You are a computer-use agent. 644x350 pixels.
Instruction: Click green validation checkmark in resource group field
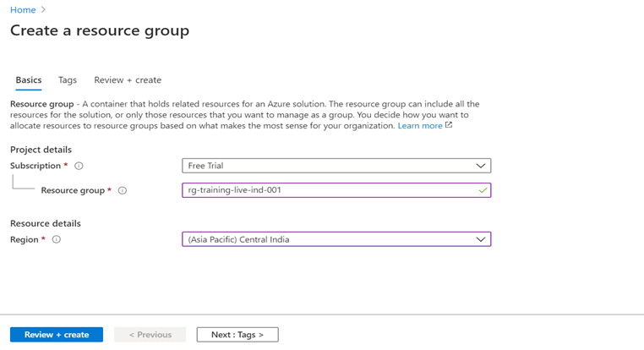483,191
